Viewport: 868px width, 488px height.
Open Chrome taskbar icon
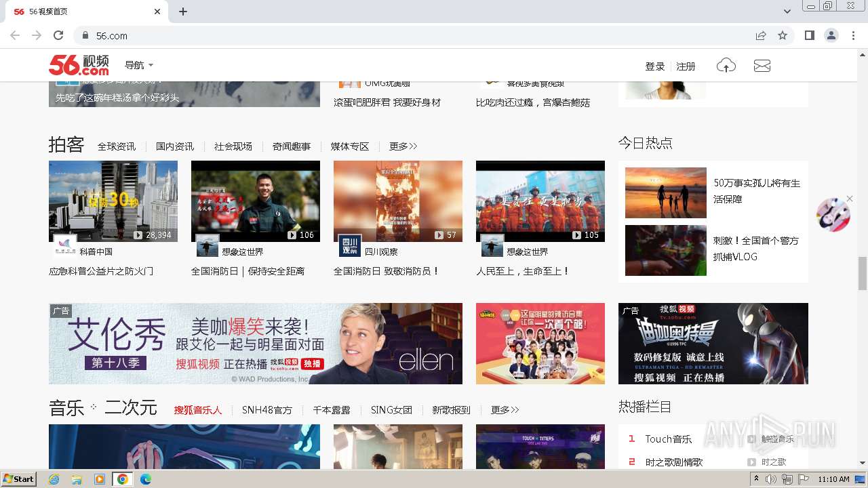(123, 479)
